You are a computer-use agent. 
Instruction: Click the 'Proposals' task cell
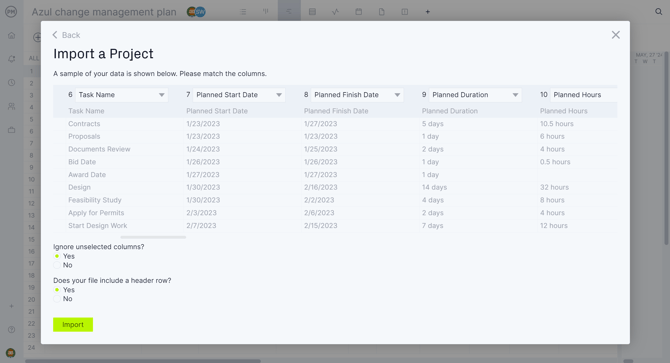84,137
